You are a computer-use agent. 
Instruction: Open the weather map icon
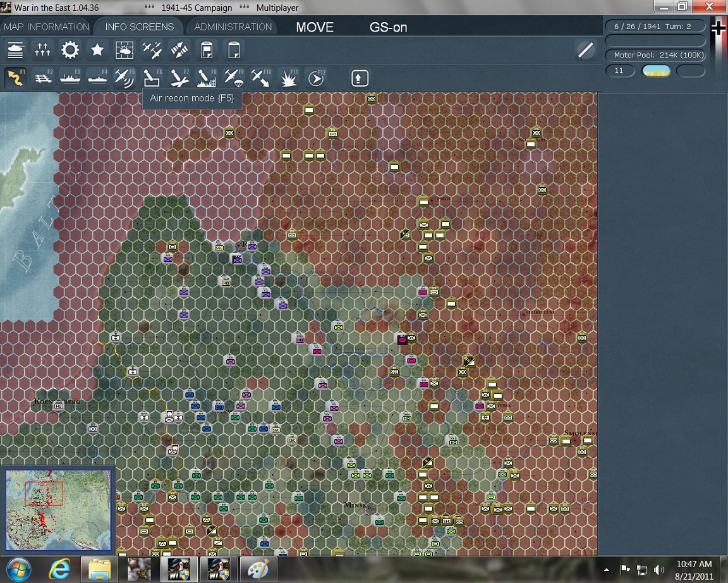(124, 50)
